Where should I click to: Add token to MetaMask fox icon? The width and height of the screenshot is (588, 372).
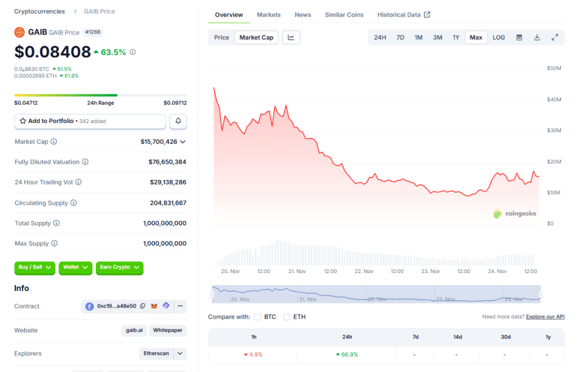coord(154,306)
